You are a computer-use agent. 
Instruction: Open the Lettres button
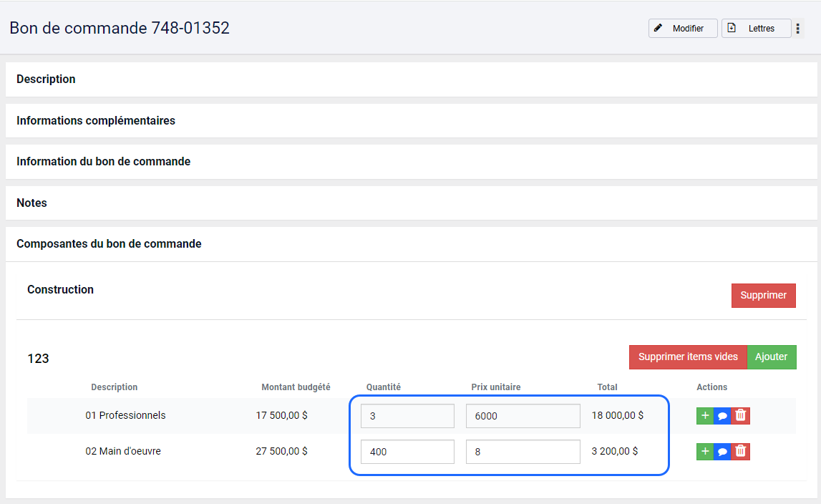pyautogui.click(x=756, y=29)
